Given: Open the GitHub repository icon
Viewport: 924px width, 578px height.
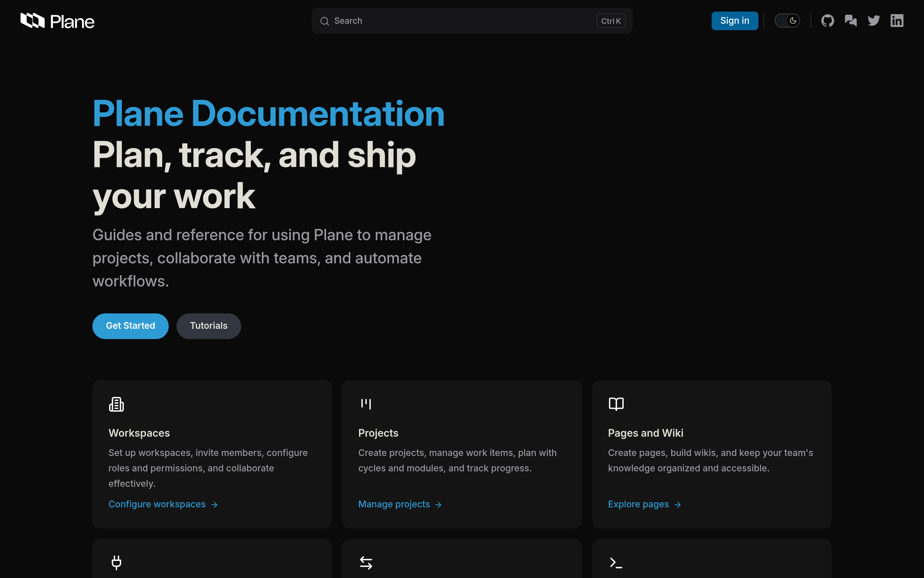Looking at the screenshot, I should pyautogui.click(x=827, y=21).
